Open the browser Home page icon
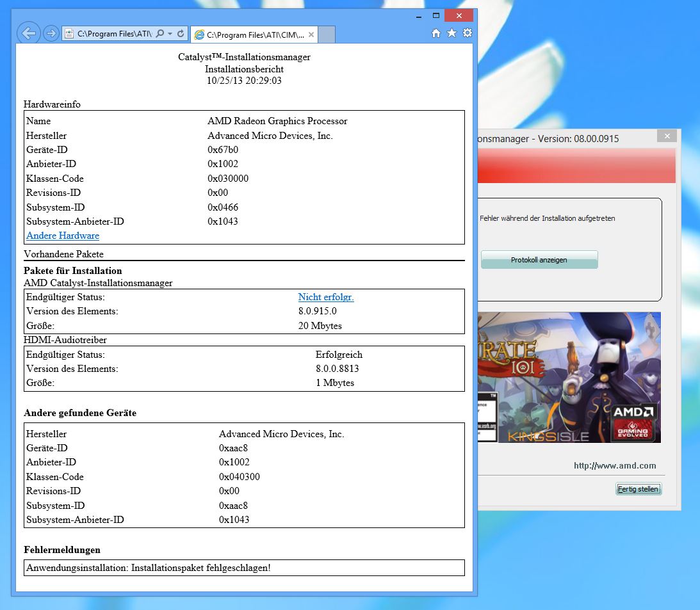The height and width of the screenshot is (610, 700). tap(436, 33)
